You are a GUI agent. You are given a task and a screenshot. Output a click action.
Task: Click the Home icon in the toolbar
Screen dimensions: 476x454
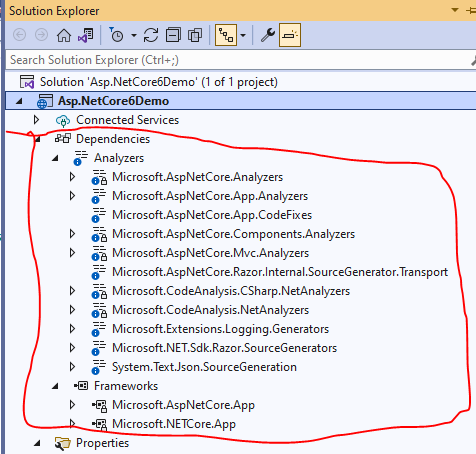[x=64, y=35]
